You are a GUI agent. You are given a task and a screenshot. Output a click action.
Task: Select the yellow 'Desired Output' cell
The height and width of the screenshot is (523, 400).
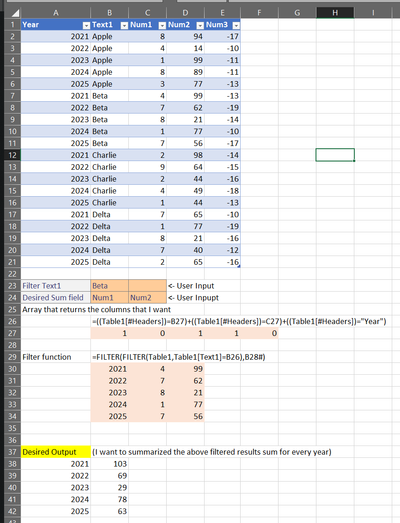click(56, 452)
